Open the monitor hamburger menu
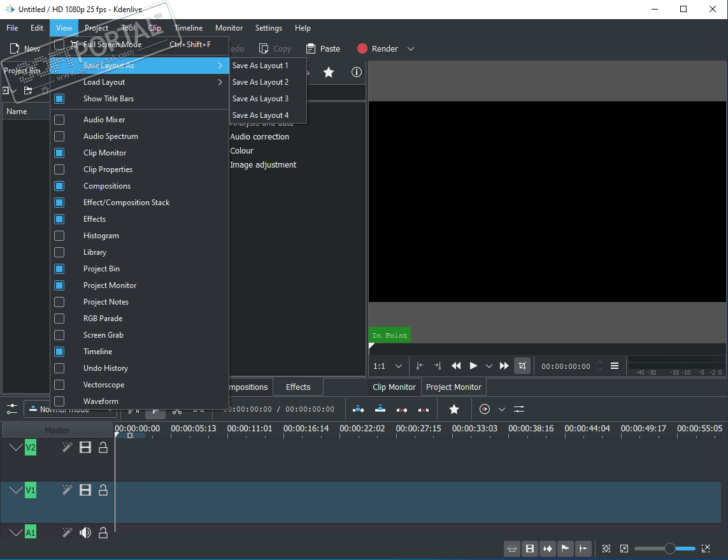This screenshot has height=560, width=728. [x=614, y=366]
